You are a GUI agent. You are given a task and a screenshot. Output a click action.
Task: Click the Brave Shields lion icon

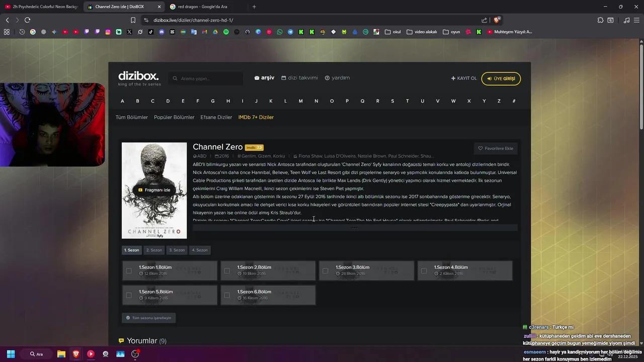(x=497, y=20)
